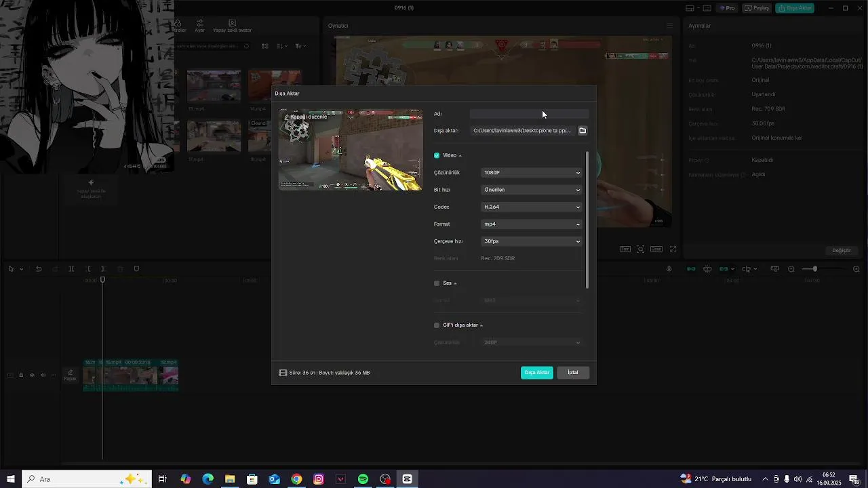
Task: Open the GIF Çözünürlük 240P dropdown
Action: coord(532,343)
